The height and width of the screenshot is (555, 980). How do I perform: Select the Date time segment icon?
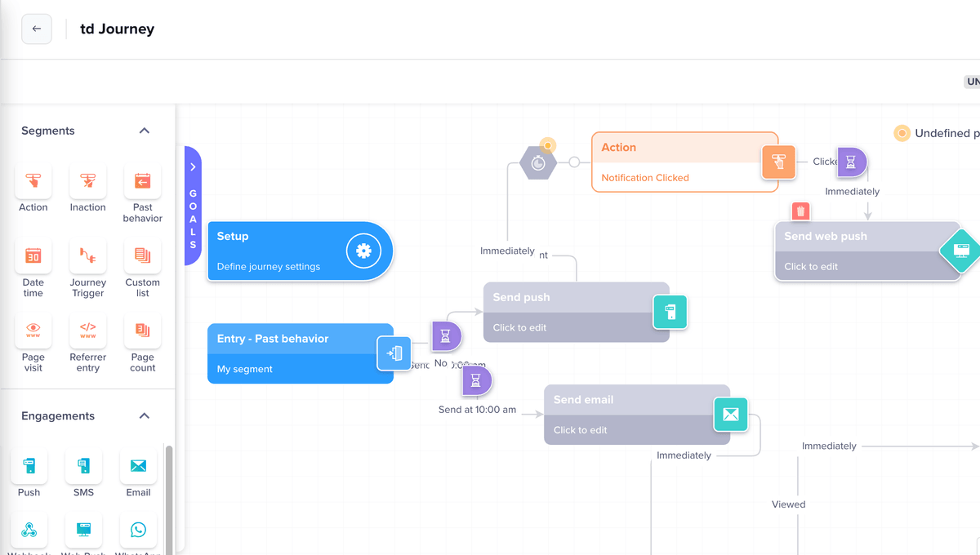coord(33,255)
